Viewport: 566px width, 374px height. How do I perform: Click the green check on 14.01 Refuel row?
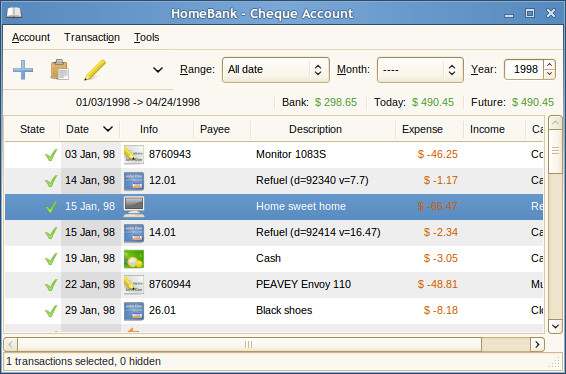[x=51, y=233]
